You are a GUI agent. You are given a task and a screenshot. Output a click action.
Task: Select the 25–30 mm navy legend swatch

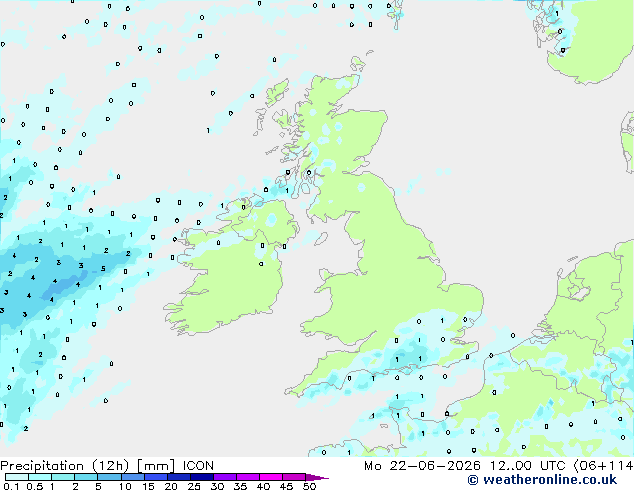[202, 477]
